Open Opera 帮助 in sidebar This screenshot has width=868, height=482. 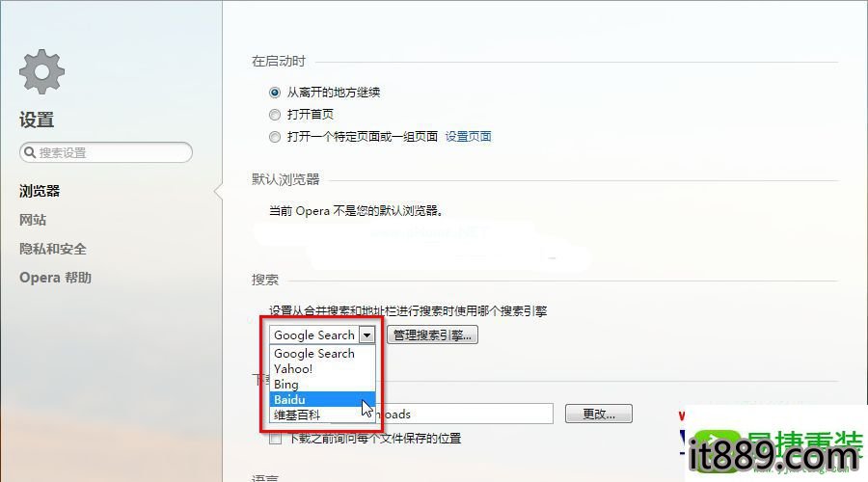point(55,278)
